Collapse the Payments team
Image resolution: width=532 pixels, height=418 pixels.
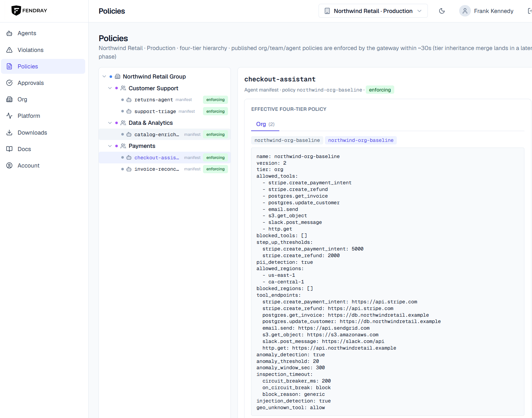coord(110,146)
